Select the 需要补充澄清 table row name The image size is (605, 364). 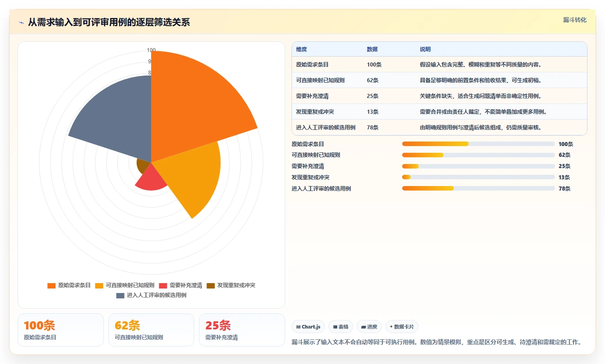[x=312, y=96]
